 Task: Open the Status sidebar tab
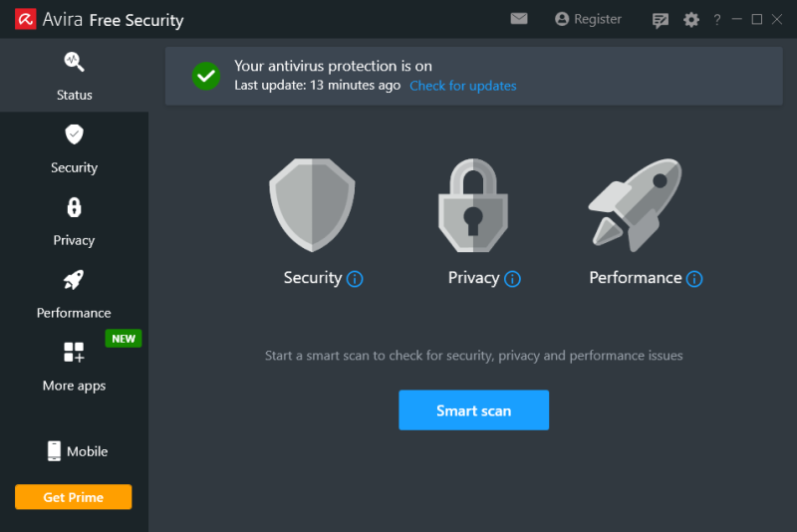[x=74, y=76]
